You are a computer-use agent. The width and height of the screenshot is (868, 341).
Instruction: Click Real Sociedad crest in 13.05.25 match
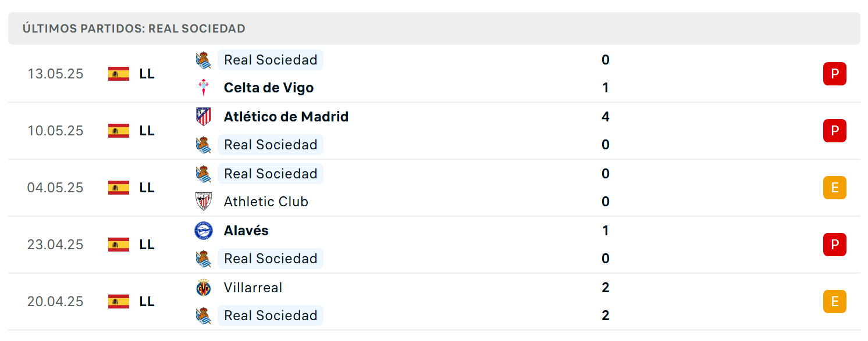tap(203, 60)
